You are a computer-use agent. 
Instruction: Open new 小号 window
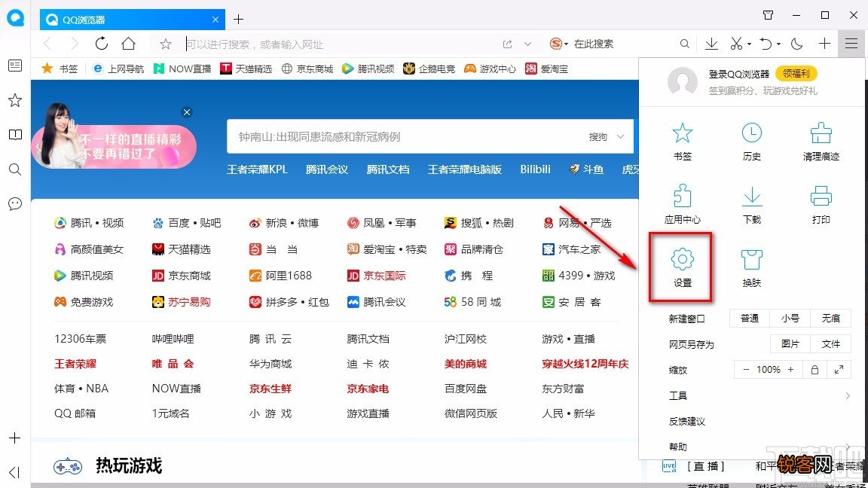tap(790, 318)
